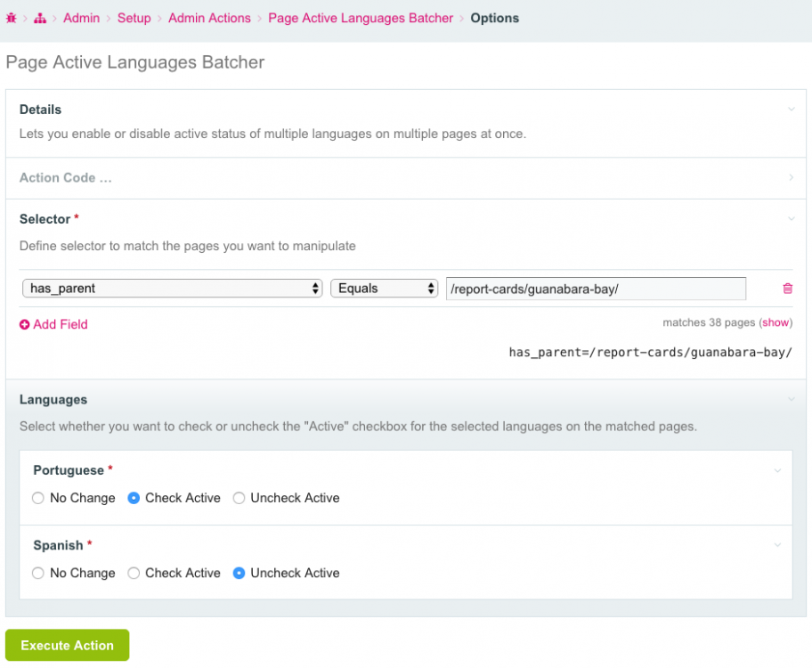Select Uncheck Active for Spanish

(x=239, y=574)
